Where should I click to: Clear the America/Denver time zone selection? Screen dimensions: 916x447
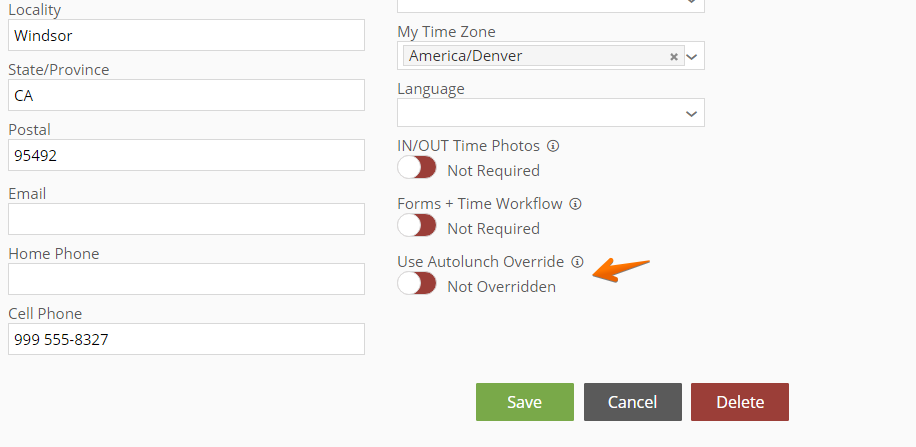(x=674, y=57)
